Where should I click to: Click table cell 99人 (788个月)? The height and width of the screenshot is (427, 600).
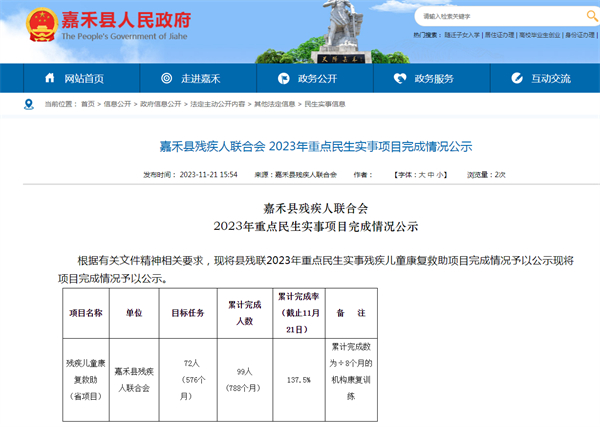pos(244,380)
